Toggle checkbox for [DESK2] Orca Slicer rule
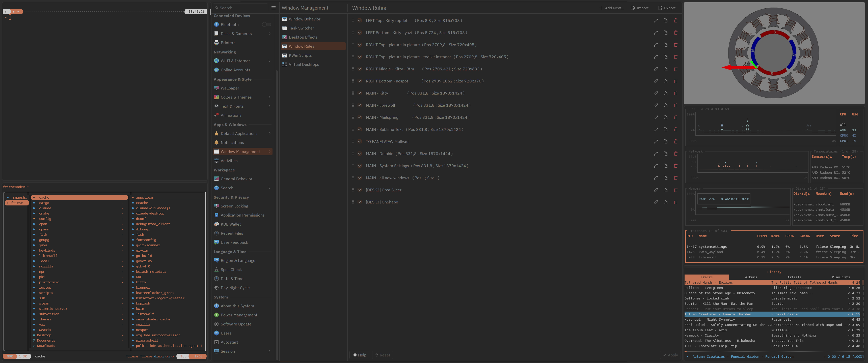This screenshot has width=868, height=363. click(x=360, y=190)
